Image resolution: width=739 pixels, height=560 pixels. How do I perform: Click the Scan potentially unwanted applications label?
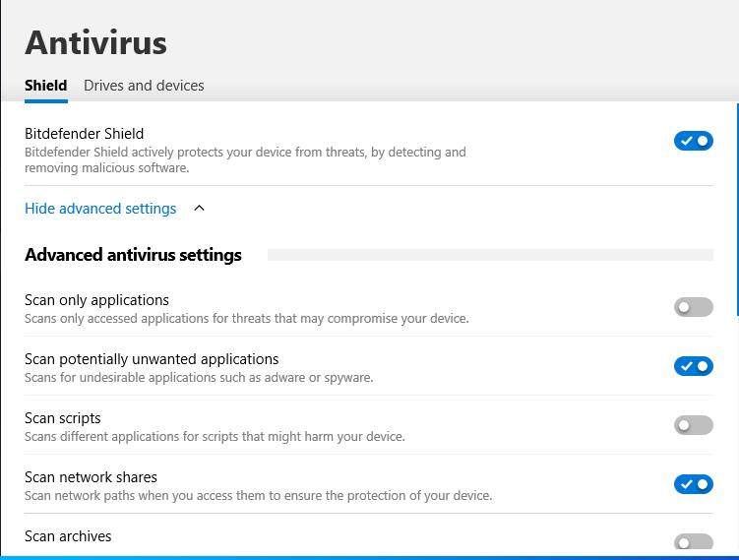pos(152,359)
